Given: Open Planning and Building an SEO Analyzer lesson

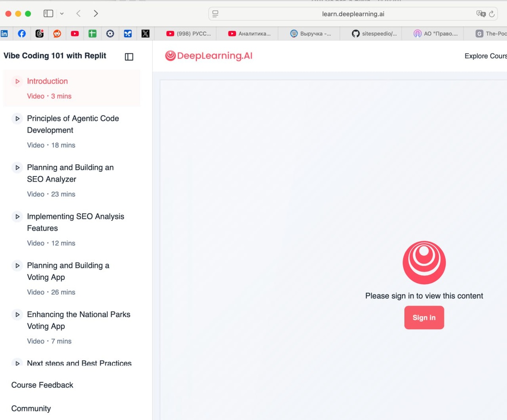Looking at the screenshot, I should [x=70, y=173].
